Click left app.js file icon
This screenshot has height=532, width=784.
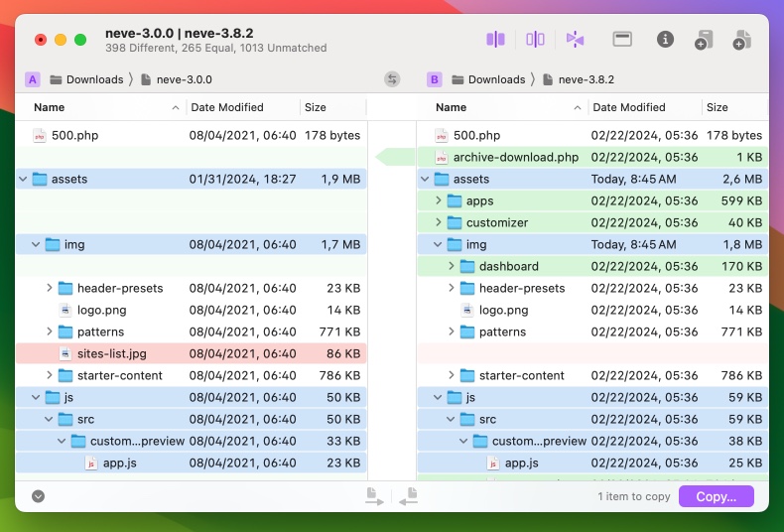tap(91, 463)
